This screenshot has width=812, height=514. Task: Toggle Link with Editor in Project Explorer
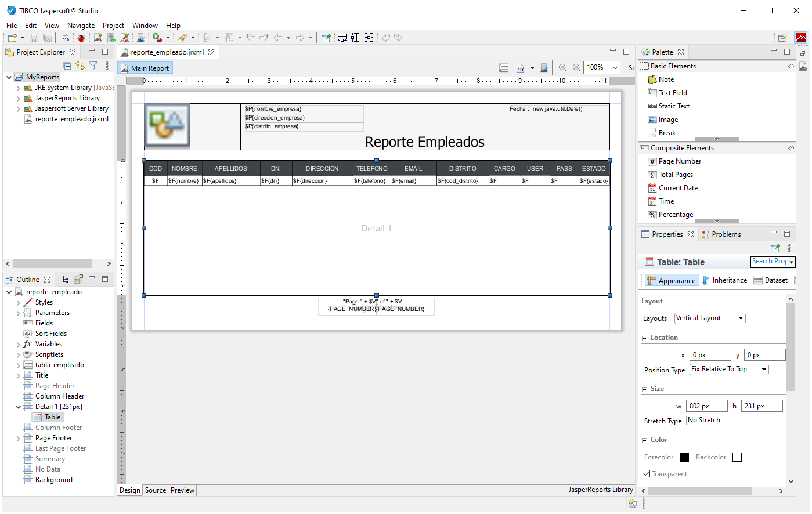click(80, 66)
